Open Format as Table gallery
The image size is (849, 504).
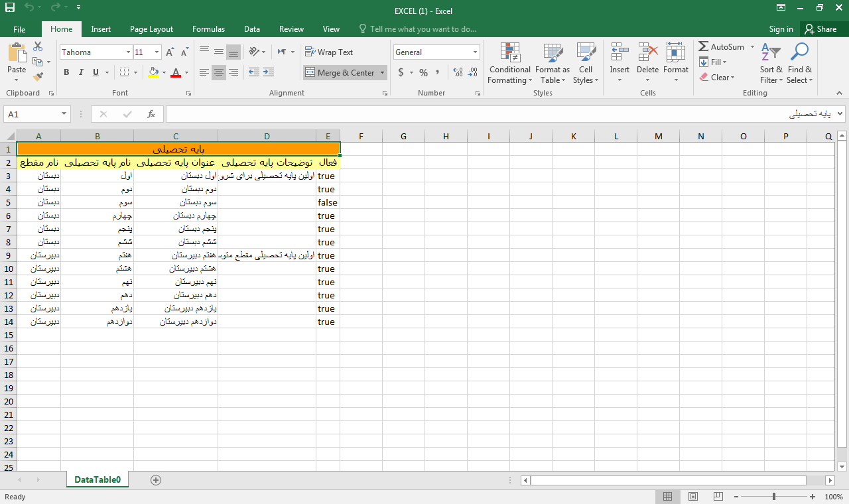coord(553,64)
